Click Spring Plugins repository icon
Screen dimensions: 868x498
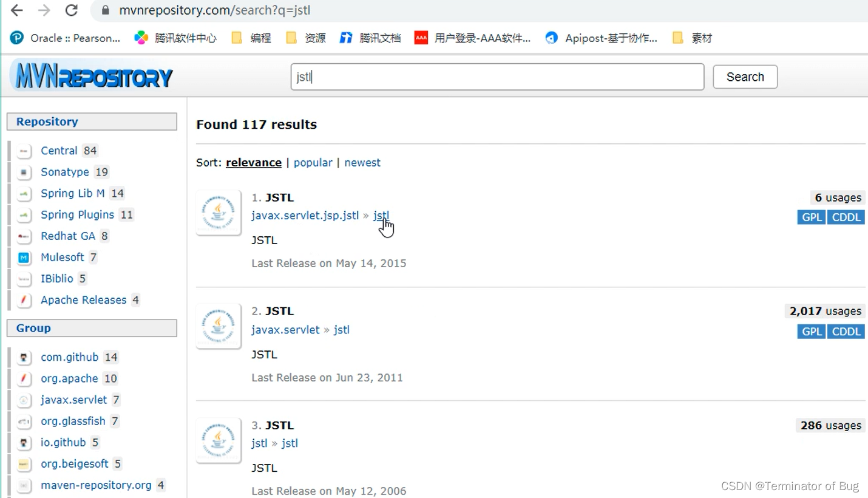click(24, 214)
